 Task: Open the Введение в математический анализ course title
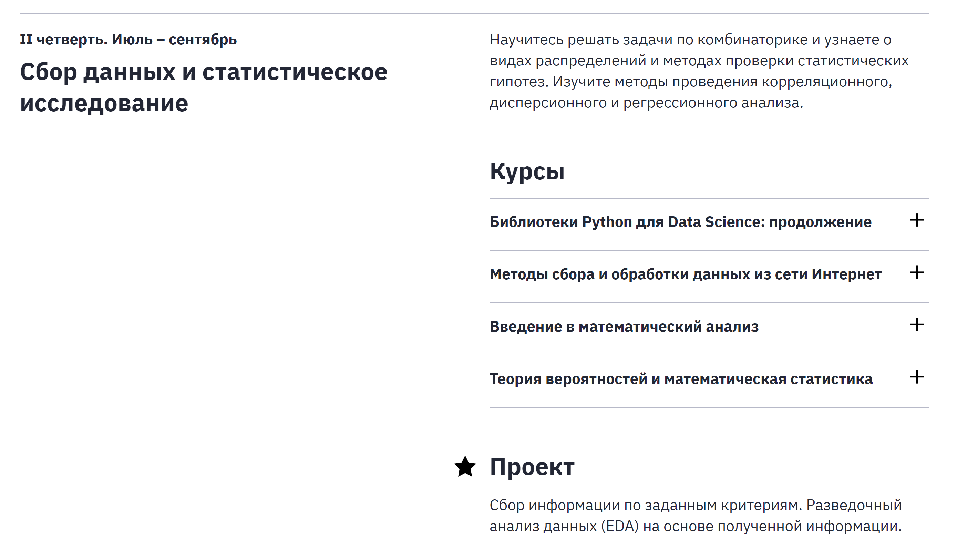point(624,327)
